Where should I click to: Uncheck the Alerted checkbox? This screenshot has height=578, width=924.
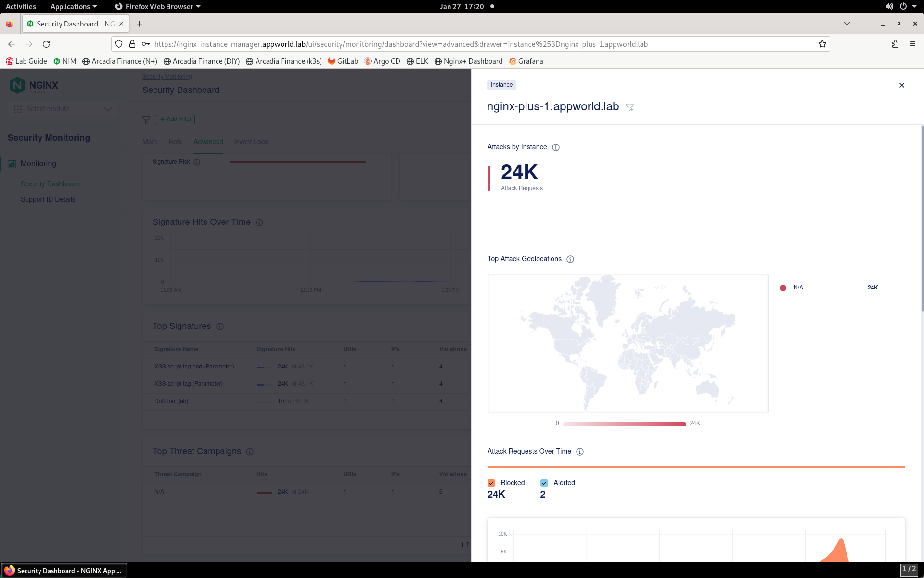(x=544, y=483)
